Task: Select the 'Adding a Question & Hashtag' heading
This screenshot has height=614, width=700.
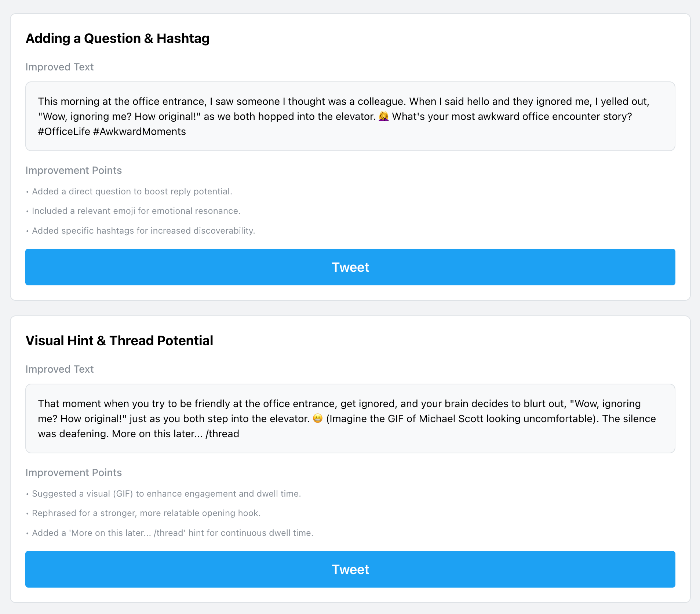Action: 117,38
